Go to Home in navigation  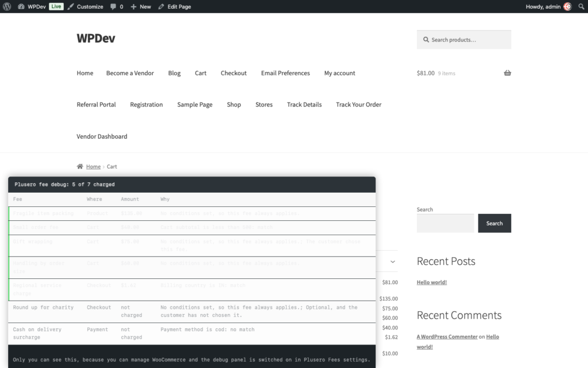85,73
